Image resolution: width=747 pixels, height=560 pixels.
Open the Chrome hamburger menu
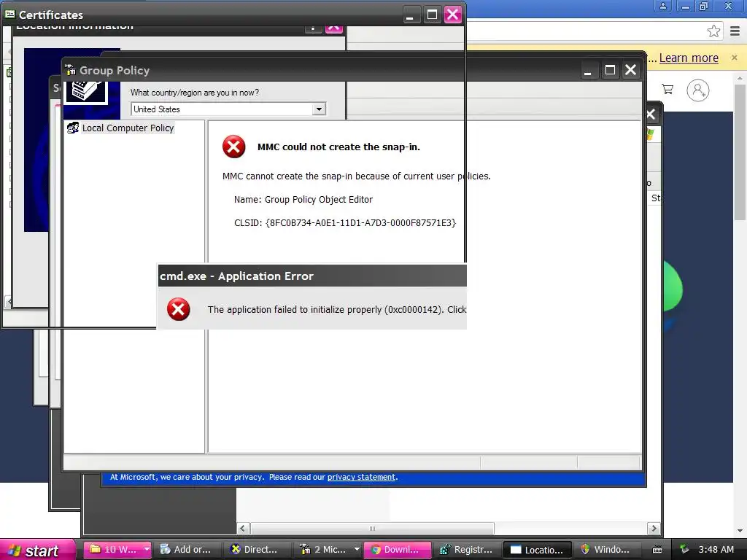[735, 31]
